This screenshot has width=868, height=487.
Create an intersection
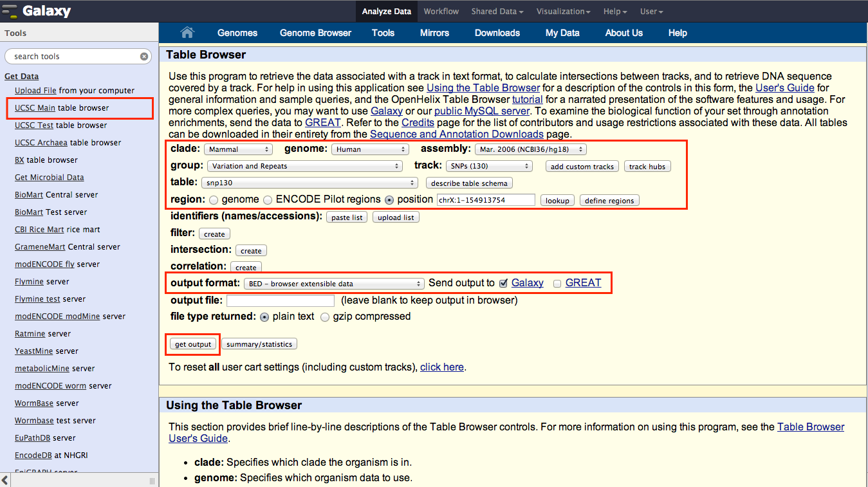251,251
